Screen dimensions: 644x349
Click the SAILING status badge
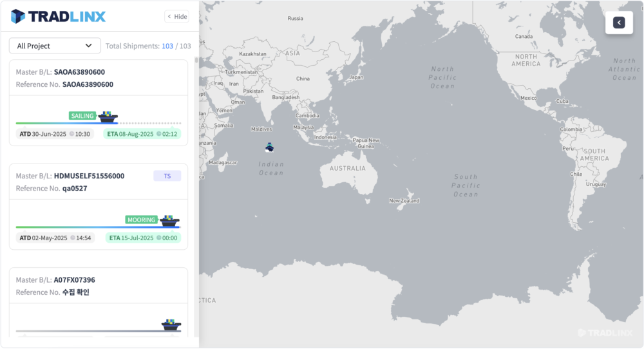pos(82,116)
